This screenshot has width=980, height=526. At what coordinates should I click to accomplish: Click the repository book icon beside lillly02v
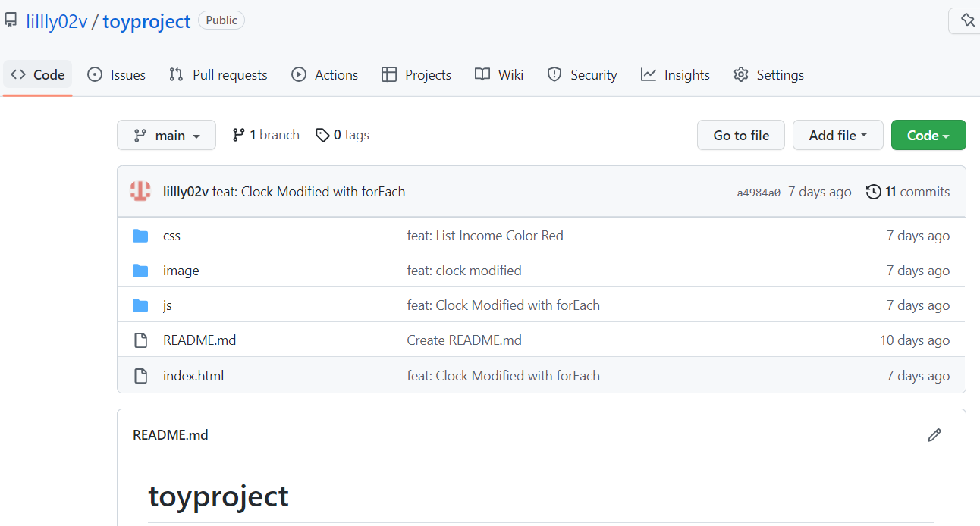(x=11, y=20)
